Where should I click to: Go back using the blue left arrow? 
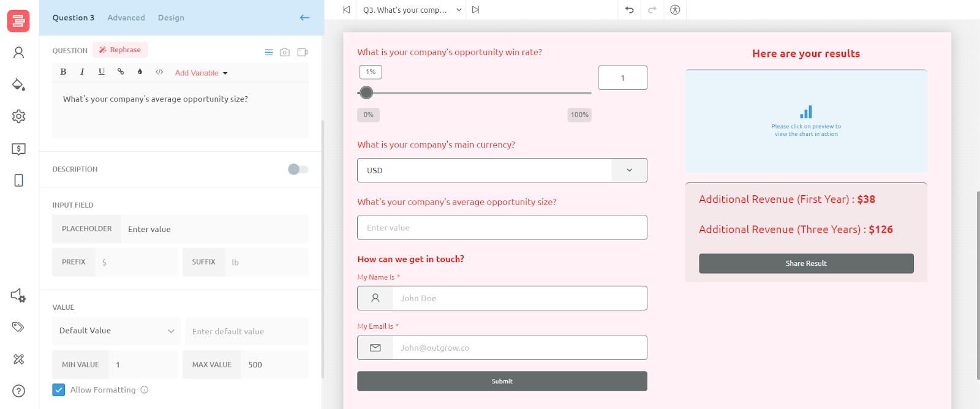304,18
